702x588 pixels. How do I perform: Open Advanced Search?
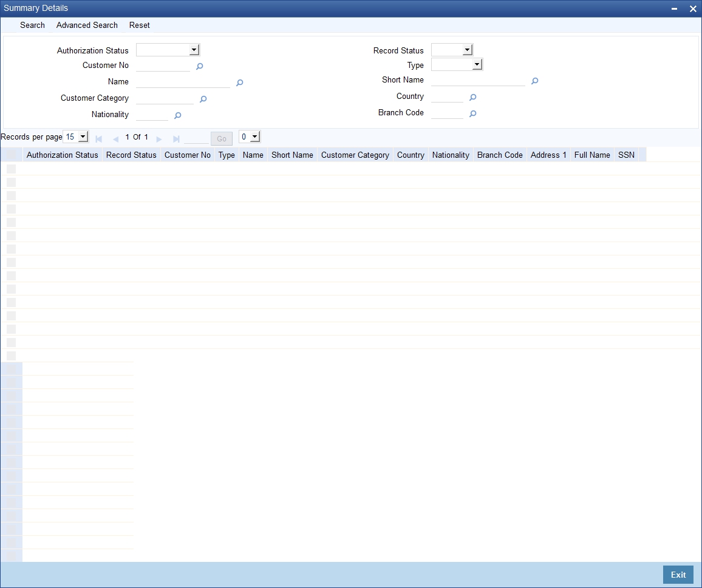tap(87, 25)
